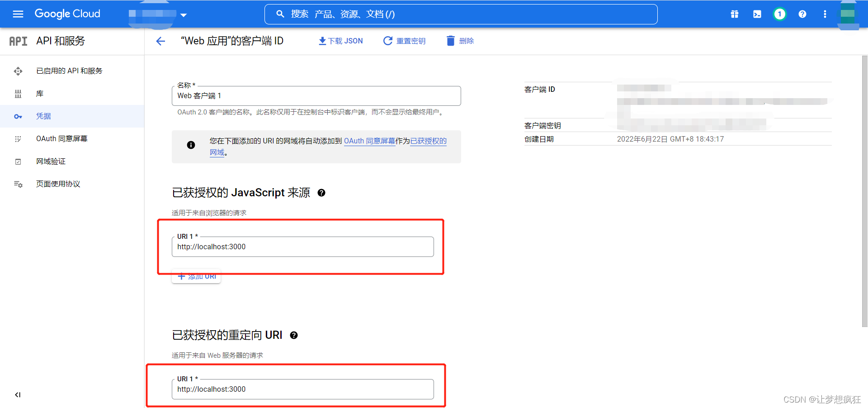
Task: Select 凭据 in the sidebar
Action: [44, 116]
